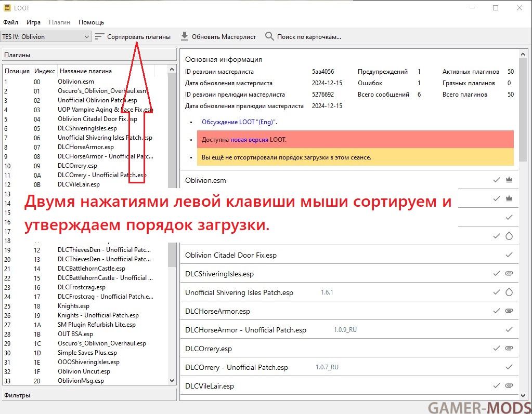Click version 1.0.9_RU on the DLCHorseArmor patch card
Viewport: 532px width, 414px height.
point(345,330)
